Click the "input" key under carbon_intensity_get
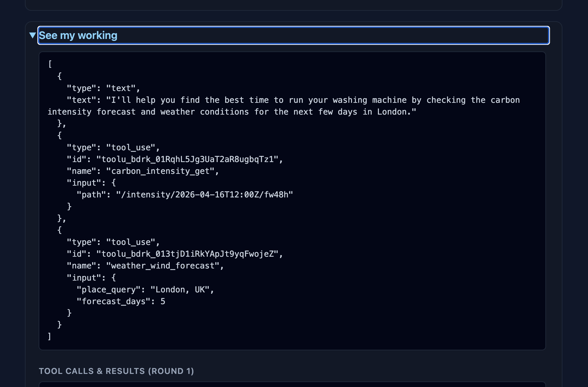The width and height of the screenshot is (588, 387). tap(84, 183)
